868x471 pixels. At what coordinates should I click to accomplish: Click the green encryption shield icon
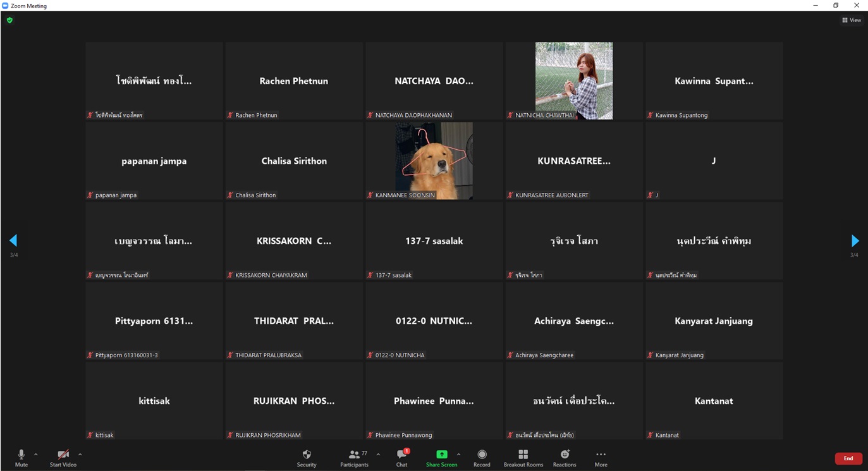(x=9, y=20)
